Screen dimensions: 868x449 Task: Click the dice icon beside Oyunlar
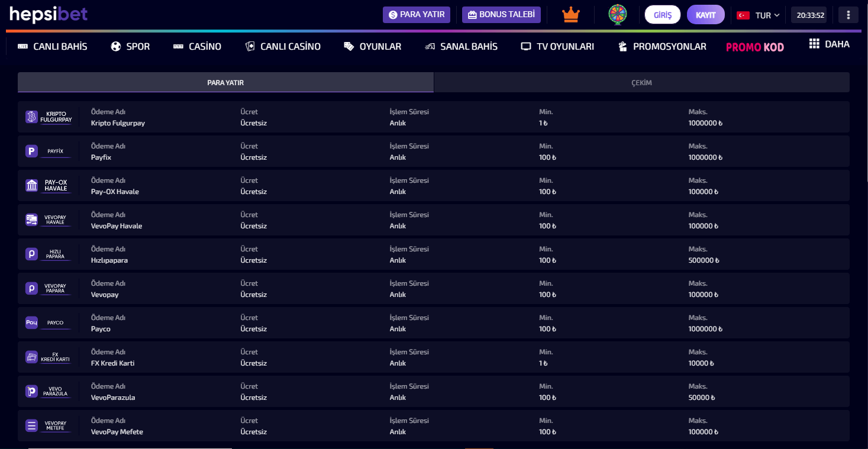349,46
